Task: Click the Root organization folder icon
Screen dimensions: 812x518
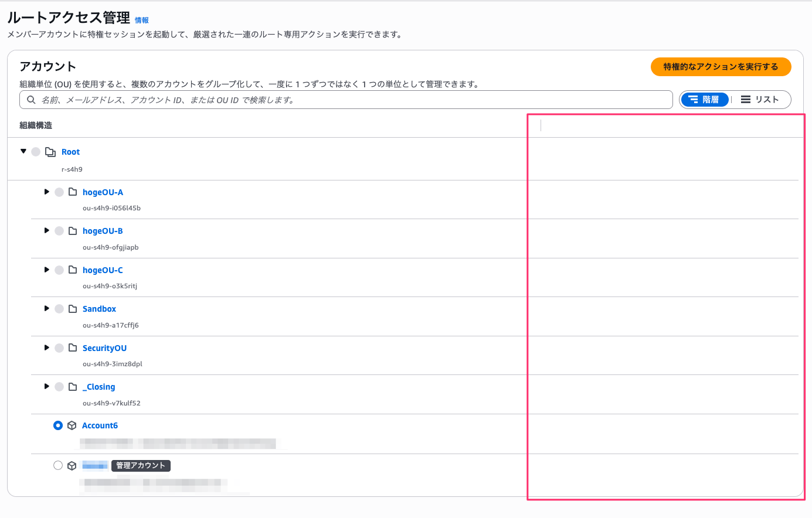Action: coord(50,152)
